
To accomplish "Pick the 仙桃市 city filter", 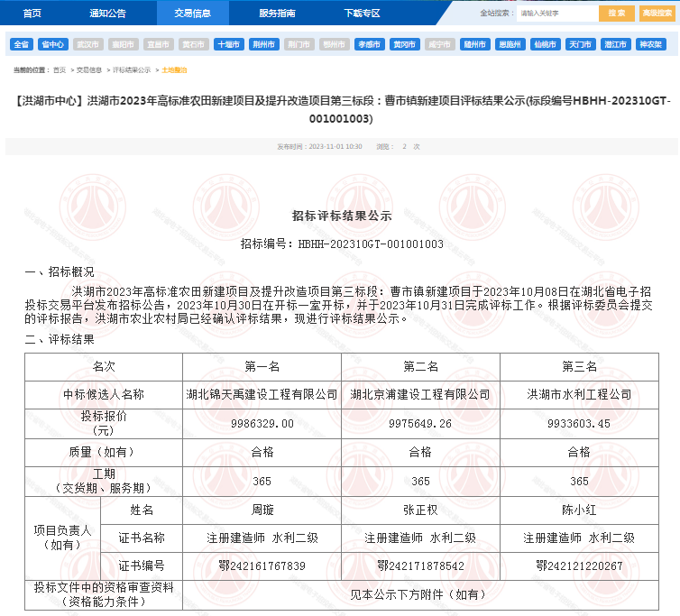I will tap(545, 44).
